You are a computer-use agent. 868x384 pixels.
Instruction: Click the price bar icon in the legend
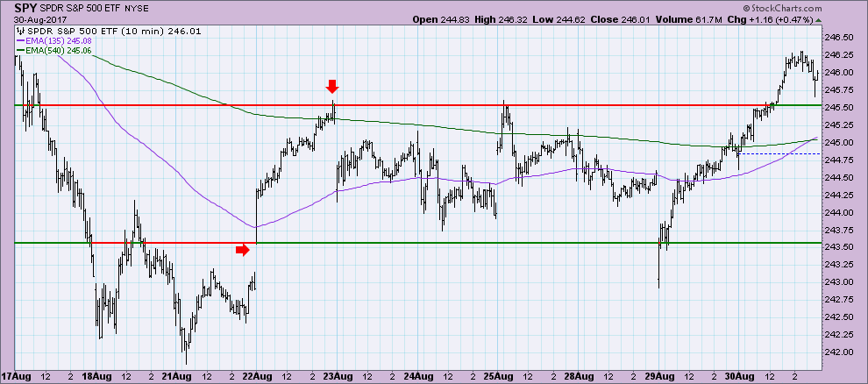click(20, 31)
